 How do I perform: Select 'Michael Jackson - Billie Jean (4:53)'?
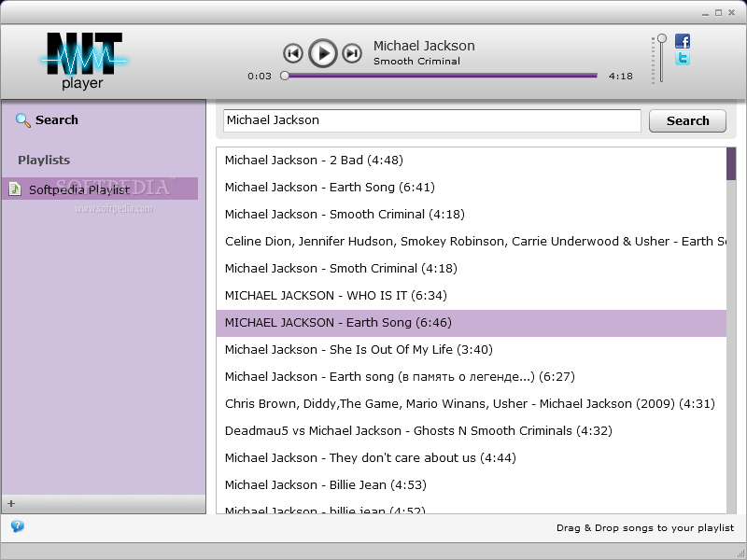472,485
